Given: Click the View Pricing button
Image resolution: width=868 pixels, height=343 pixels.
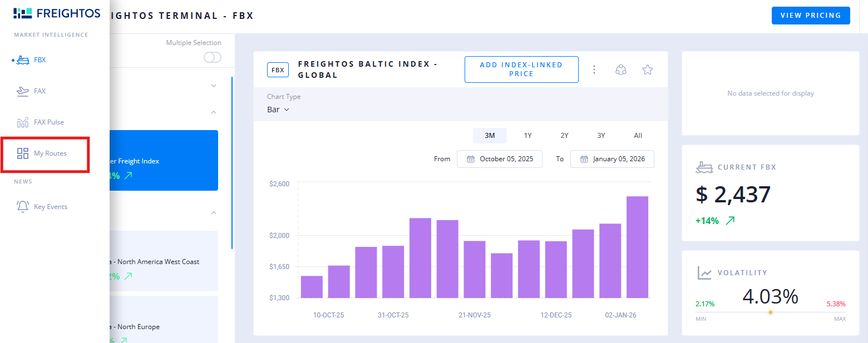Looking at the screenshot, I should coord(810,16).
